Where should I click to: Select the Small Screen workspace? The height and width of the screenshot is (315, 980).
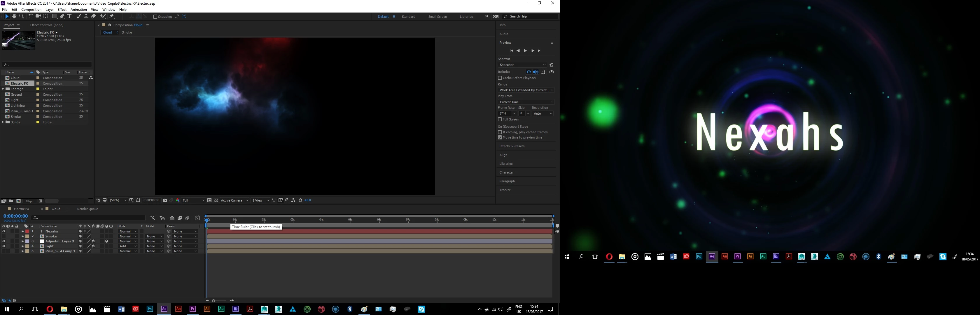tap(437, 17)
